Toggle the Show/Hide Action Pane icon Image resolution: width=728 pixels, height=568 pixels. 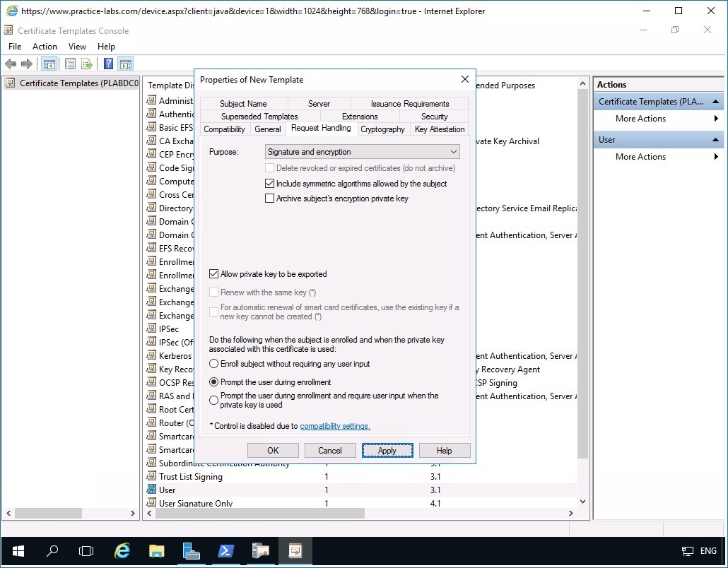125,64
